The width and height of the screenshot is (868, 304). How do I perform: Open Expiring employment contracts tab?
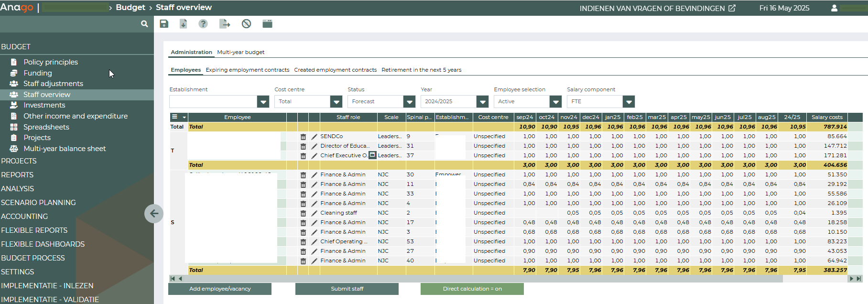tap(247, 70)
